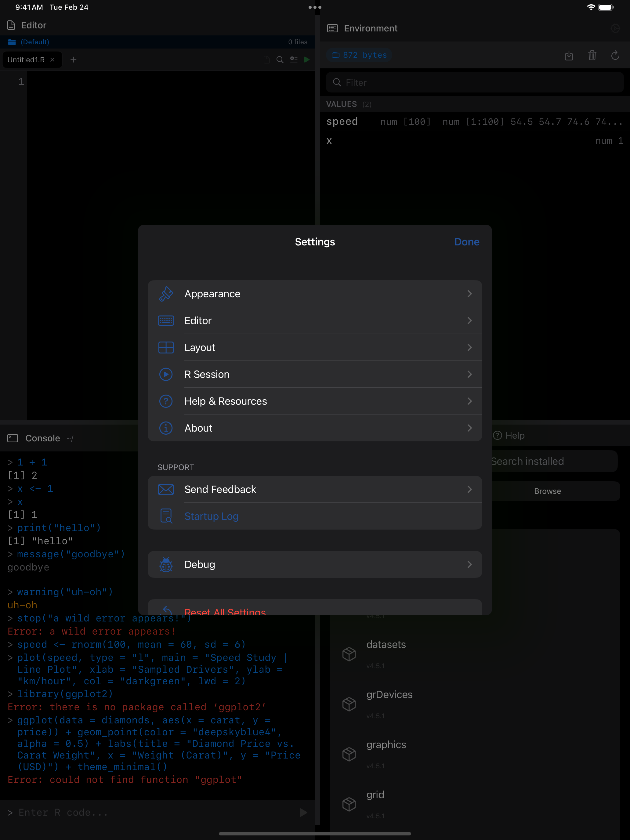The width and height of the screenshot is (630, 840).
Task: Expand the Appearance settings section
Action: click(315, 294)
